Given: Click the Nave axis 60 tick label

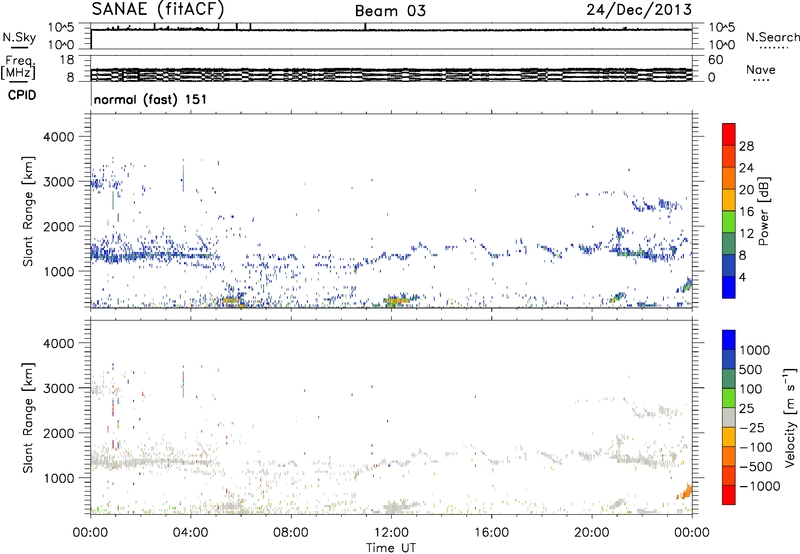Looking at the screenshot, I should coord(715,60).
